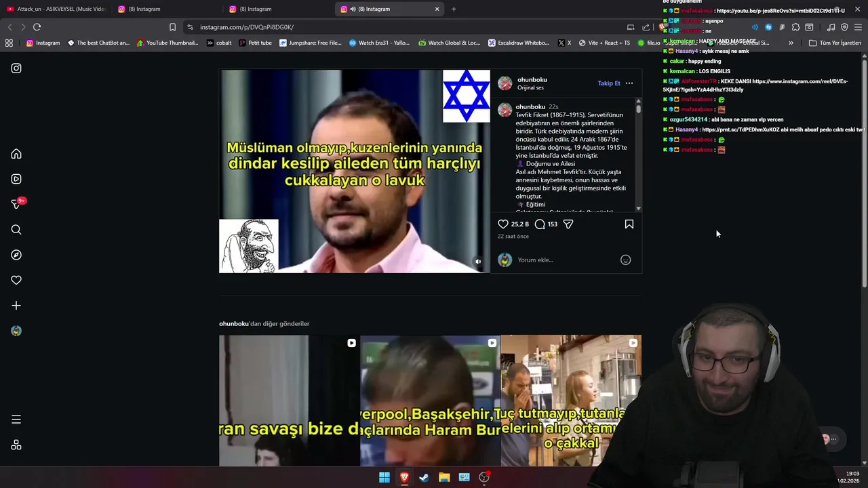This screenshot has width=868, height=488.
Task: Open post options three-dot menu
Action: [629, 83]
